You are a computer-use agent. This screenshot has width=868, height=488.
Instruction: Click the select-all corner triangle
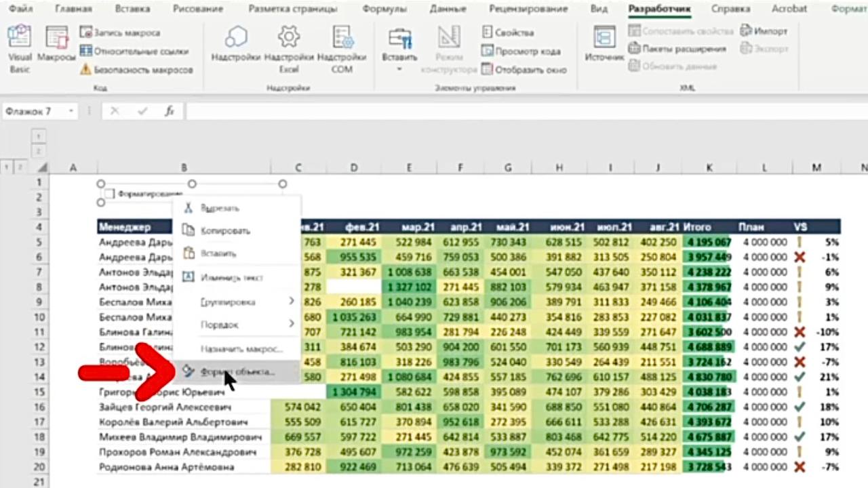41,167
